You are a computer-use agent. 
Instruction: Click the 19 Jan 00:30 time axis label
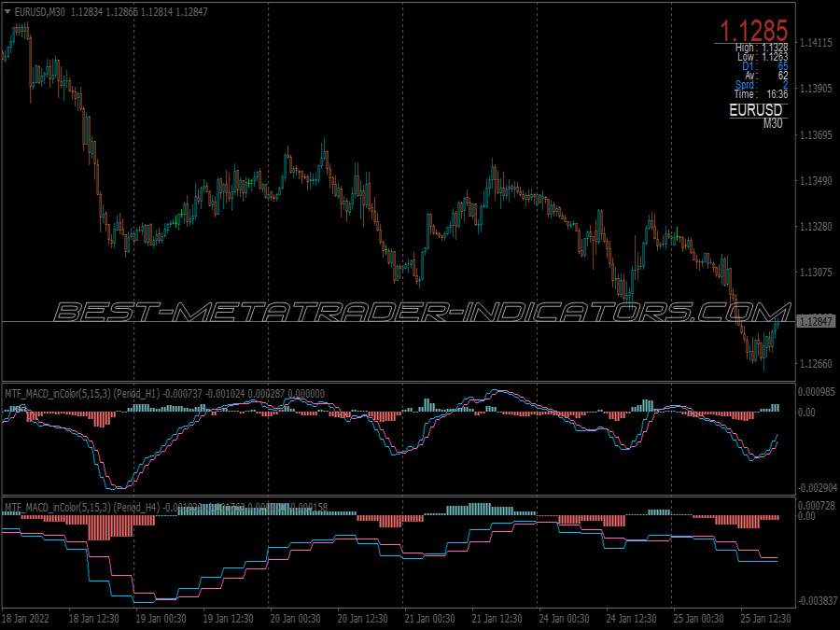pyautogui.click(x=161, y=619)
